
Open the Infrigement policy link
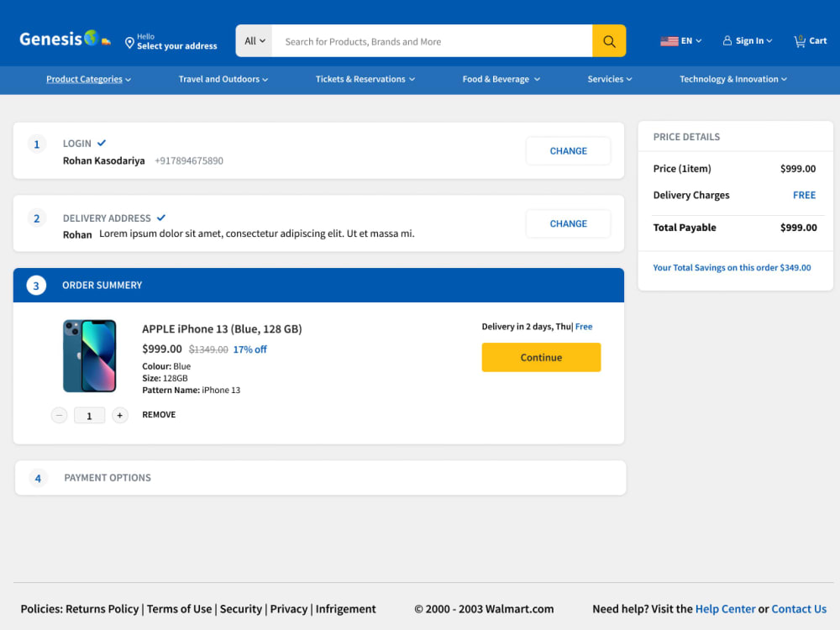point(345,609)
